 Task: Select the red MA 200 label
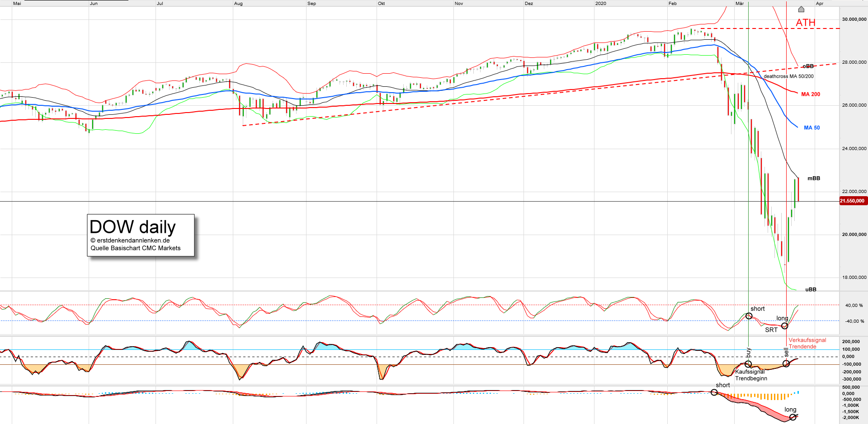point(811,94)
